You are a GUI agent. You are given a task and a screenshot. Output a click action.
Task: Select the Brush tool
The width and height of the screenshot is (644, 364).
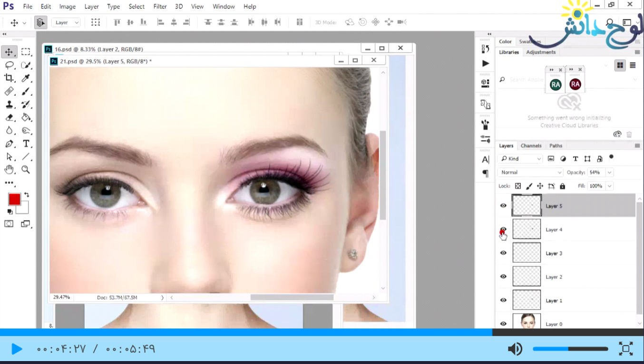pyautogui.click(x=26, y=91)
